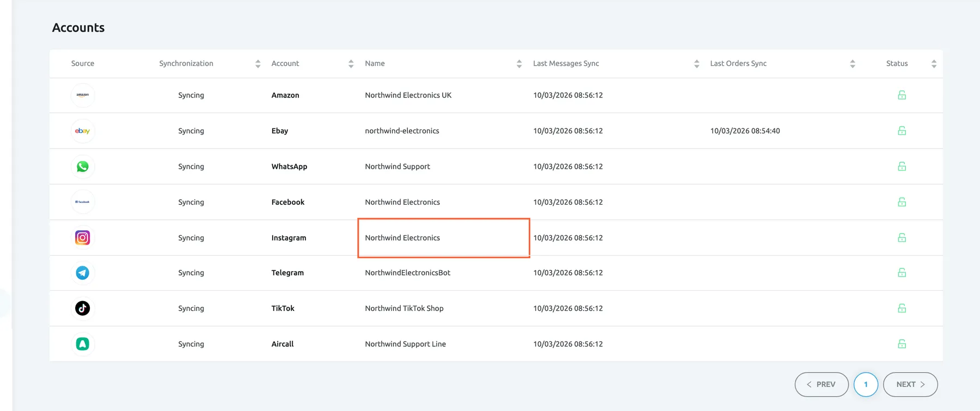Viewport: 980px width, 411px height.
Task: Sort by the Account column arrows
Action: pos(351,64)
